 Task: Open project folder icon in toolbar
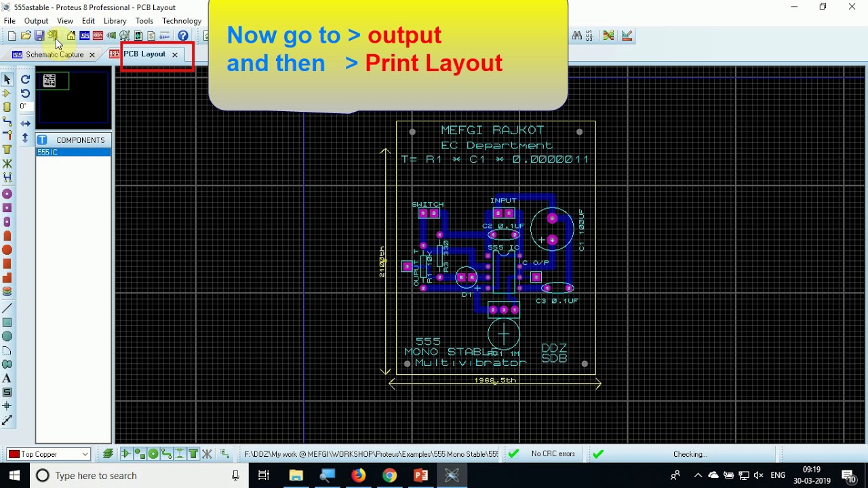26,36
